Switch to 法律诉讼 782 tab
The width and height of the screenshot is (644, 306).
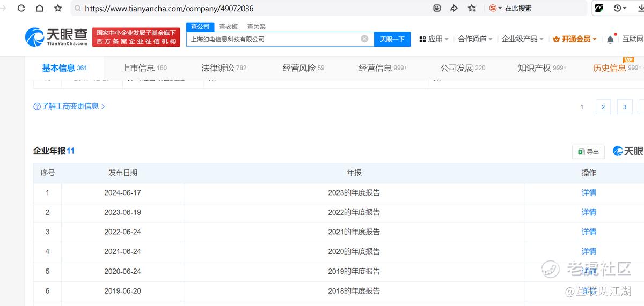point(224,68)
